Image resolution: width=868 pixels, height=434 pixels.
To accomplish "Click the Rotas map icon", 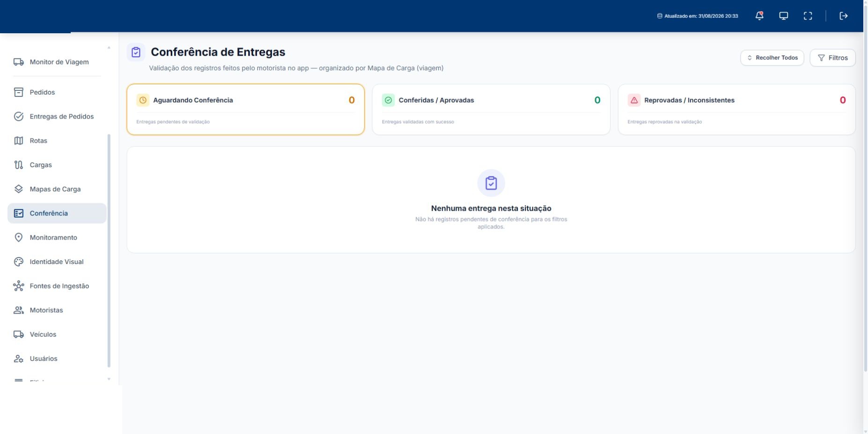I will click(19, 141).
